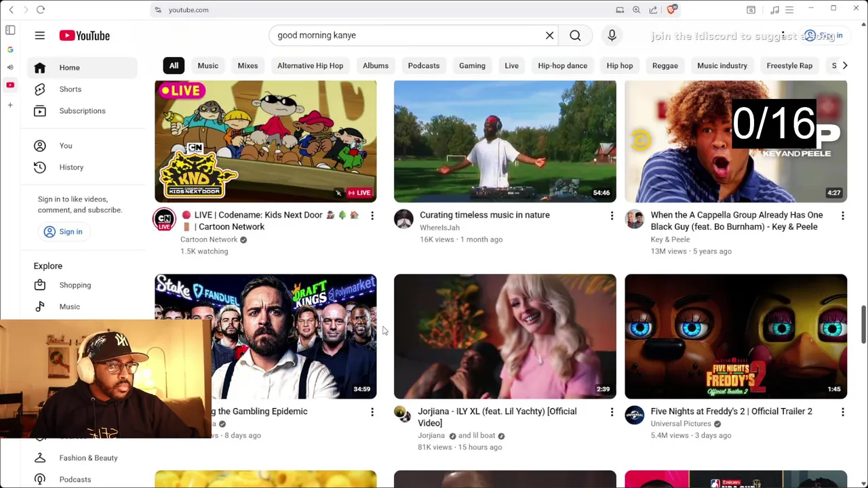Image resolution: width=868 pixels, height=488 pixels.
Task: Open options for A Cappella Group video
Action: coord(842,216)
